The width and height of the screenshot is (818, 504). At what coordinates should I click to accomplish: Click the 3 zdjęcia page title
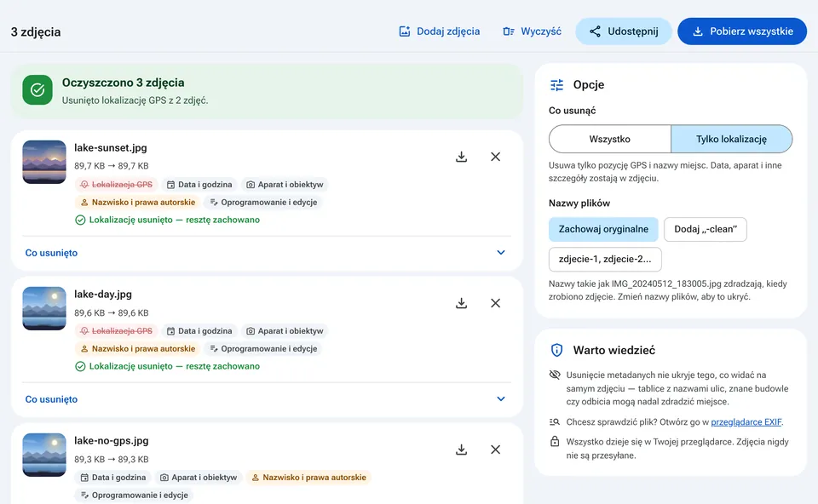coord(36,31)
